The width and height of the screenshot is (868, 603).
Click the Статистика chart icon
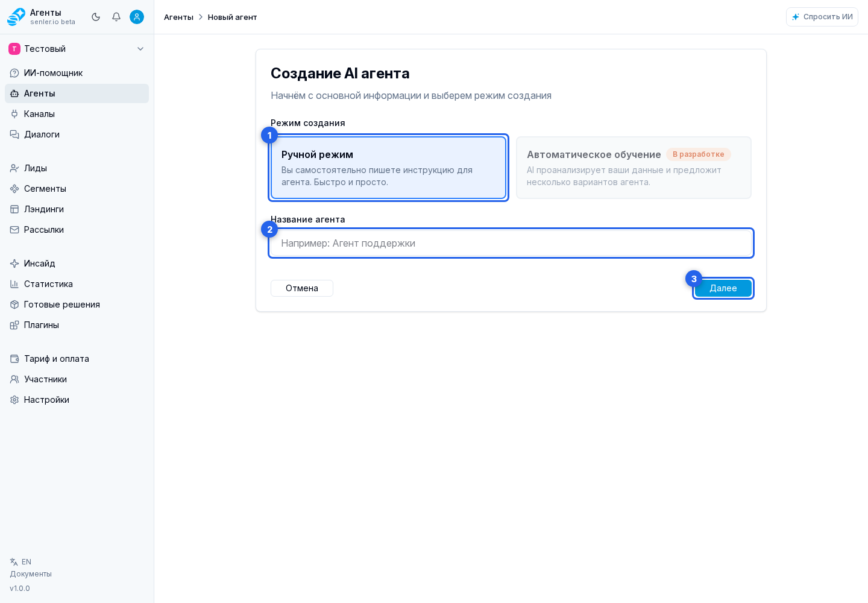(x=14, y=284)
